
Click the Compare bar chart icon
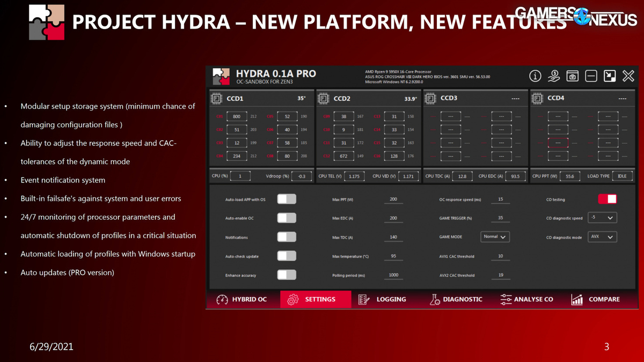577,299
